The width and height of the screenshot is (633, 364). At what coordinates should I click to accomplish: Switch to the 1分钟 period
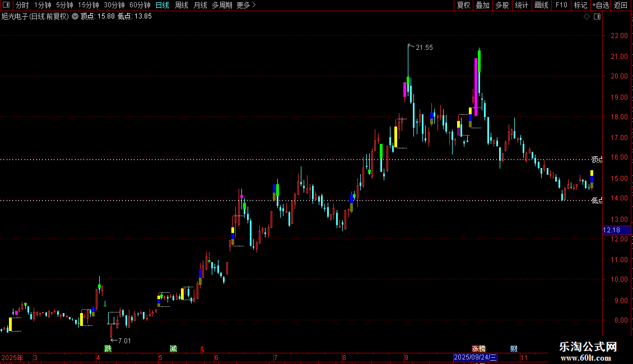[x=43, y=5]
